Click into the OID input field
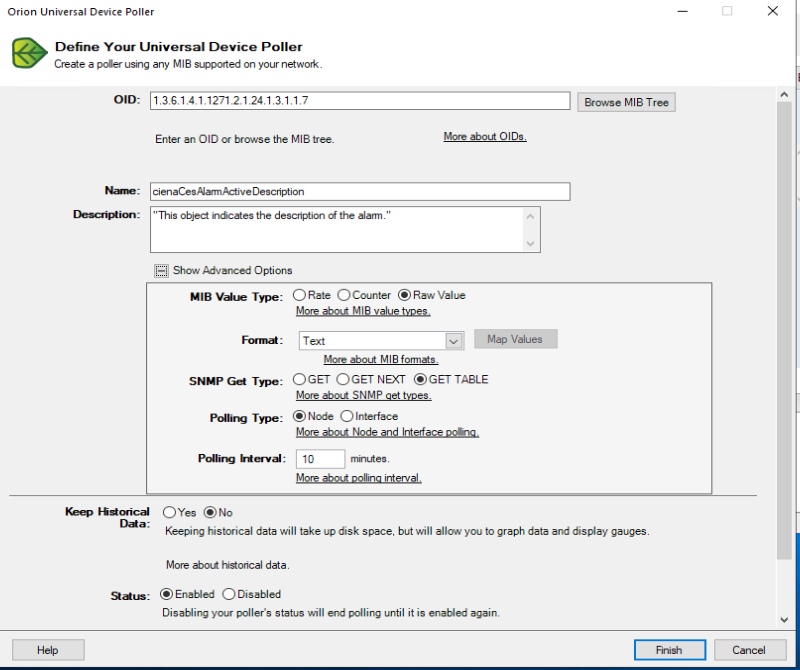The width and height of the screenshot is (800, 670). [360, 101]
